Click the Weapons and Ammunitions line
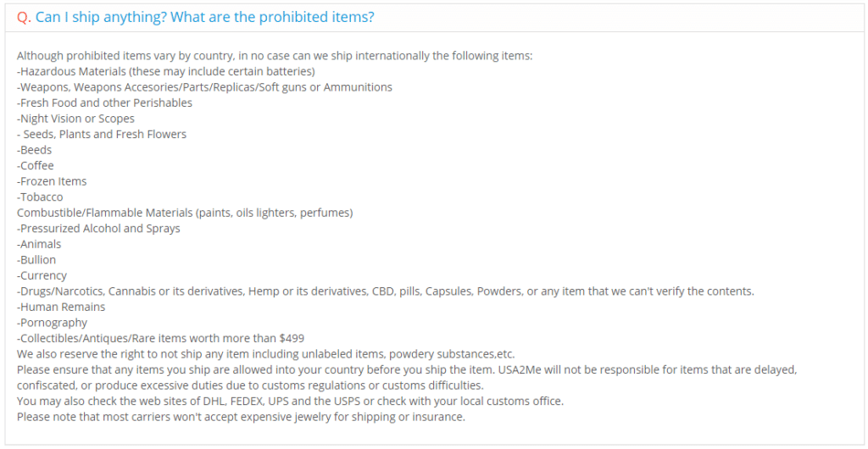The height and width of the screenshot is (449, 868). pos(205,87)
